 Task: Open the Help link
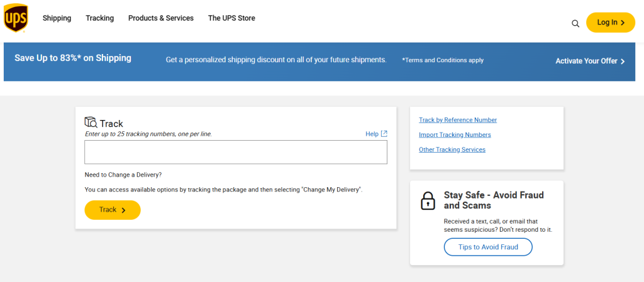tap(372, 134)
